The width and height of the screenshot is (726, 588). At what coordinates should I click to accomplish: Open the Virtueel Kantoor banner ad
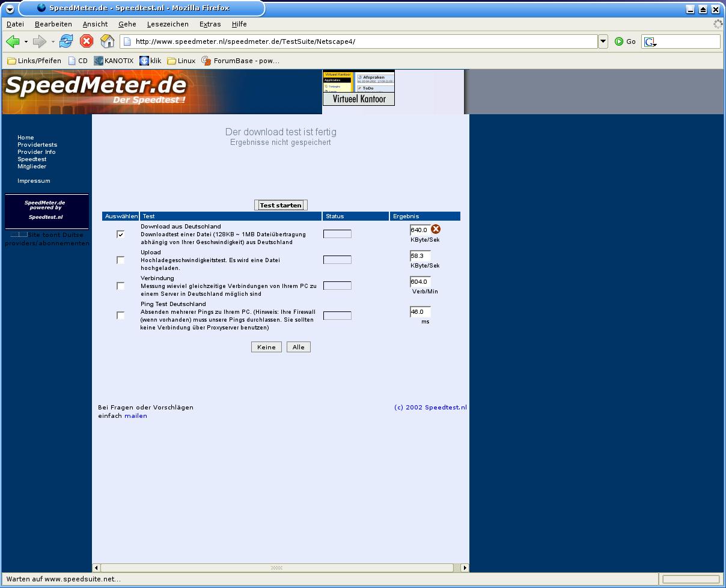coord(359,88)
